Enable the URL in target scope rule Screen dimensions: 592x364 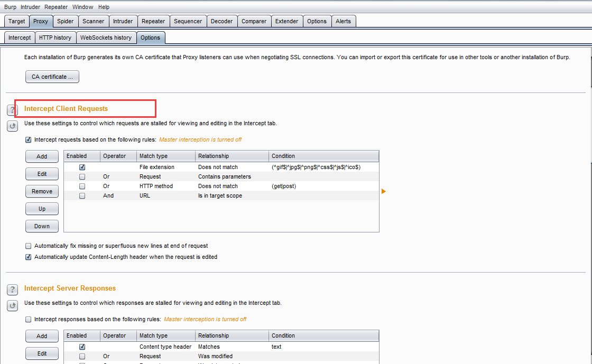click(x=82, y=196)
